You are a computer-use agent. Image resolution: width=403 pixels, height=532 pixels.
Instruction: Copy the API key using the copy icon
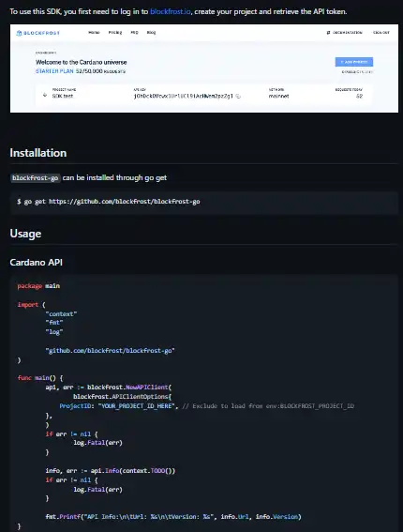238,97
